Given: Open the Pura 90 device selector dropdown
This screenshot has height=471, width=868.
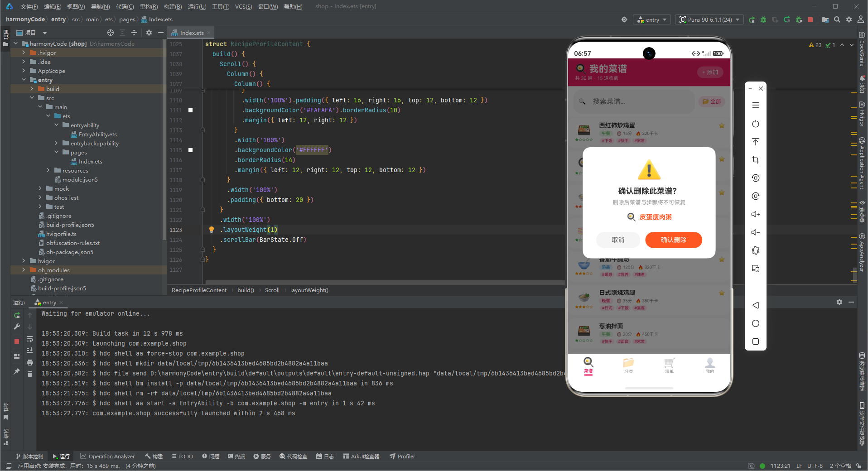Looking at the screenshot, I should tap(709, 19).
